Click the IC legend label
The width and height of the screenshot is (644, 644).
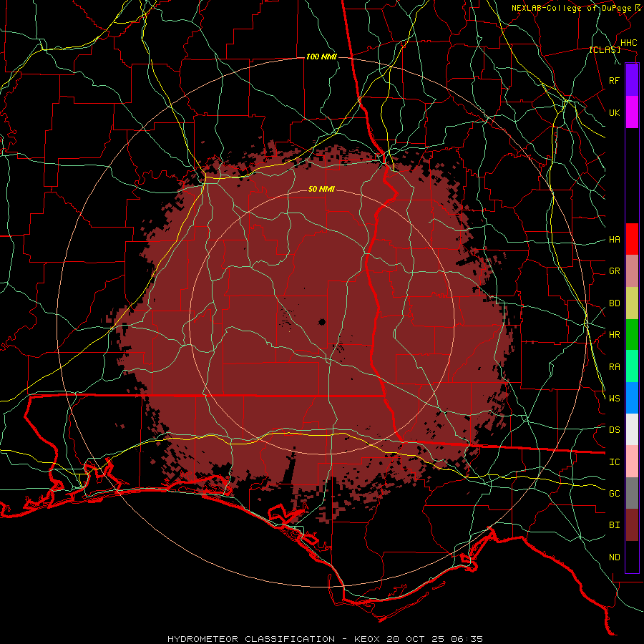click(x=614, y=462)
